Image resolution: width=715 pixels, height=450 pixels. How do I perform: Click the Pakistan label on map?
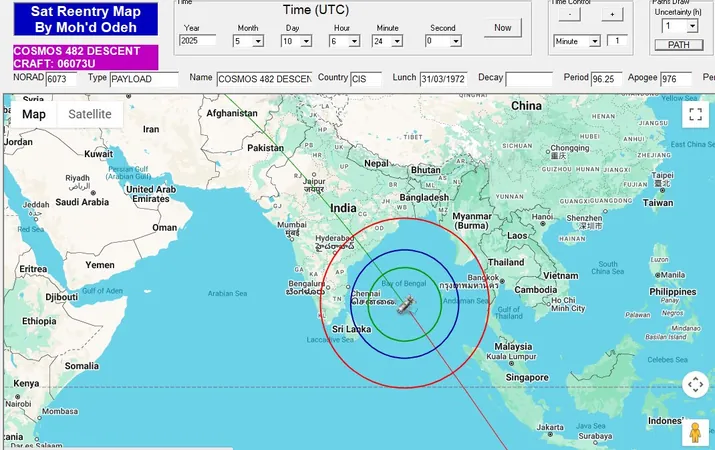(265, 148)
